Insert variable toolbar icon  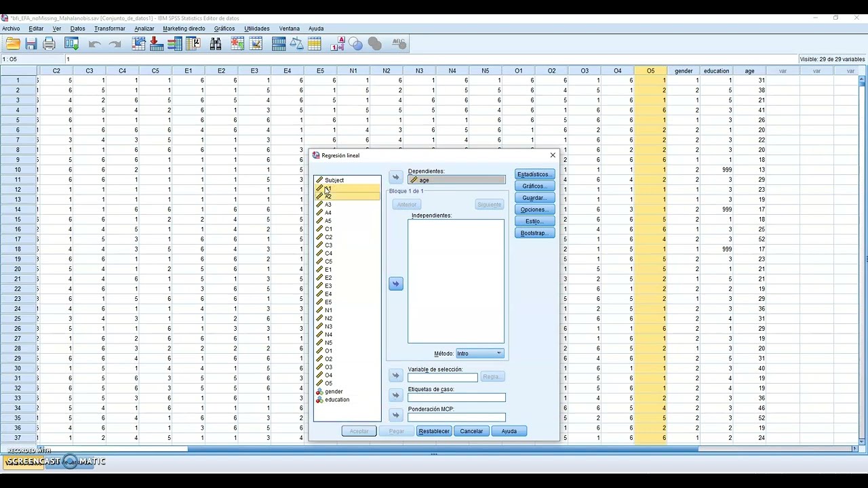coord(256,44)
